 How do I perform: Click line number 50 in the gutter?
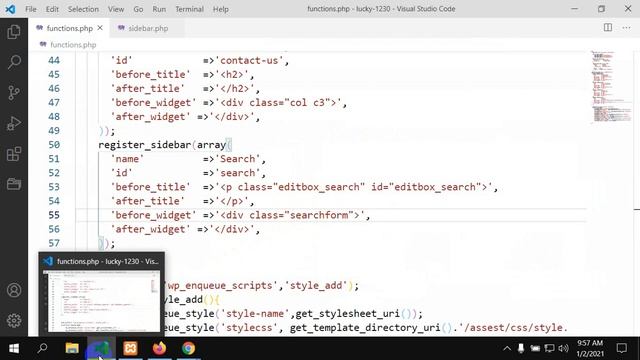coord(54,145)
